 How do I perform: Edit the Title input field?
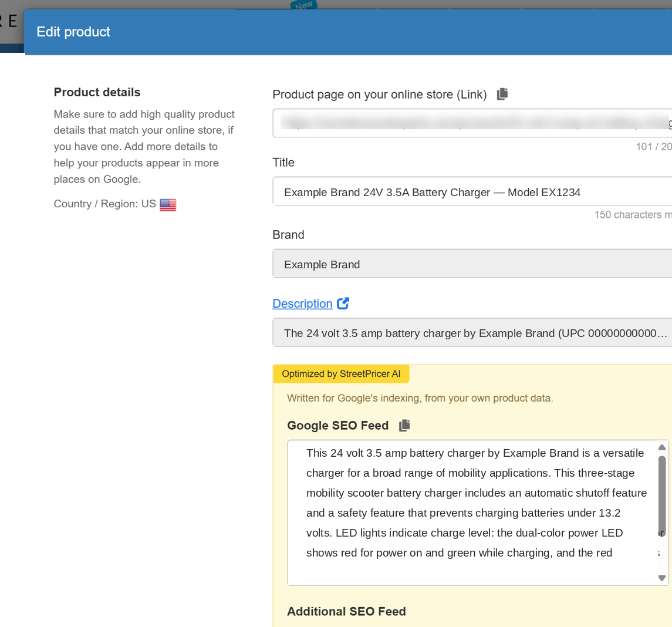pyautogui.click(x=472, y=191)
